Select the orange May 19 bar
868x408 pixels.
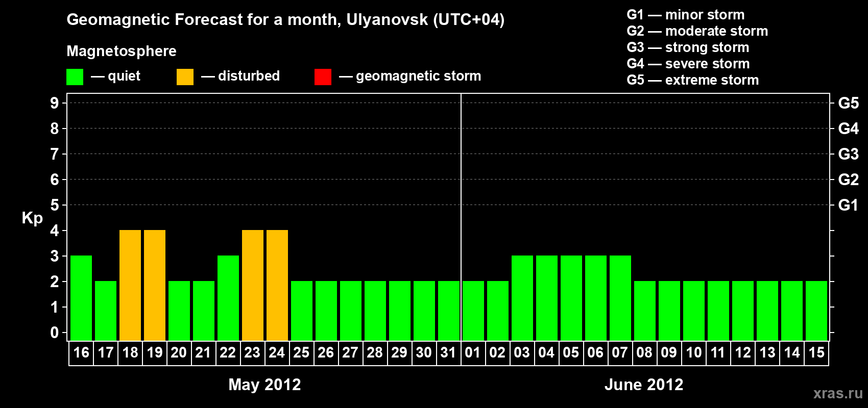155,285
